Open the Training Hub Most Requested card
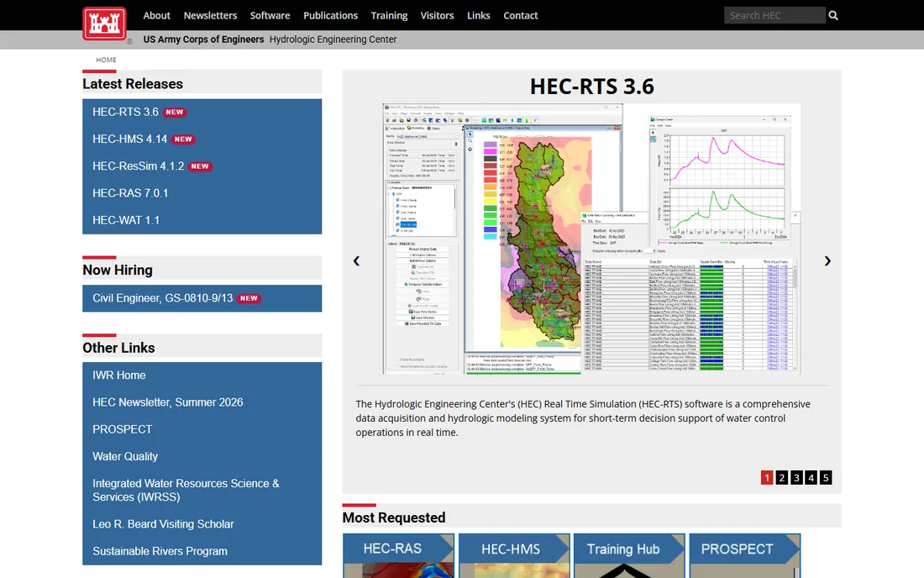924x578 pixels. tap(629, 555)
